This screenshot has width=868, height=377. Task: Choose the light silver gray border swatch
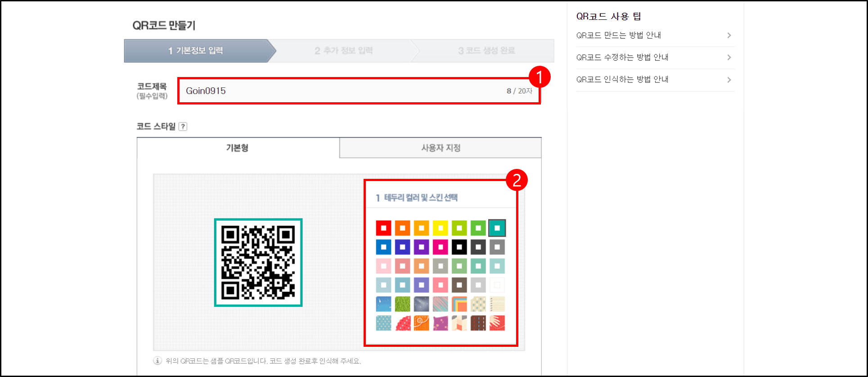click(x=478, y=285)
